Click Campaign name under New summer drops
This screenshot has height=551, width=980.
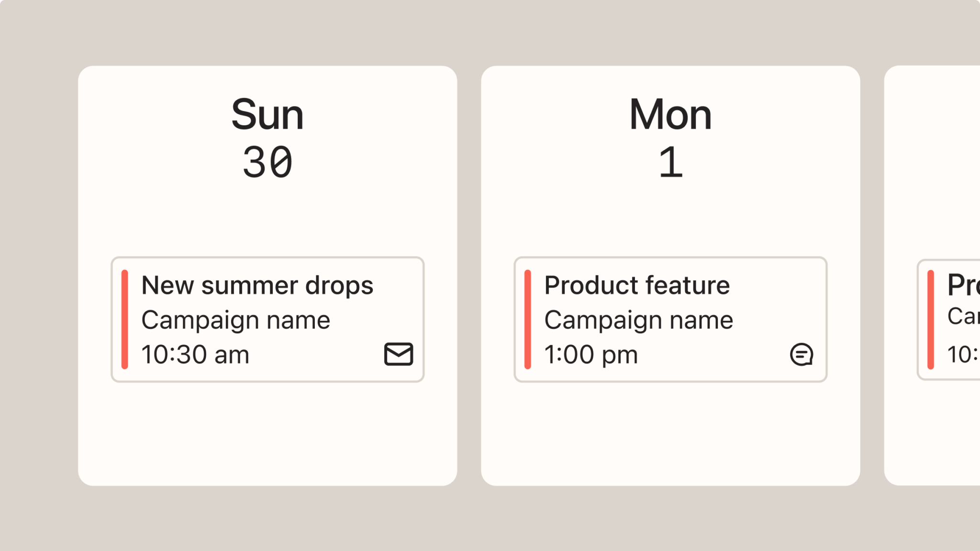(x=236, y=320)
